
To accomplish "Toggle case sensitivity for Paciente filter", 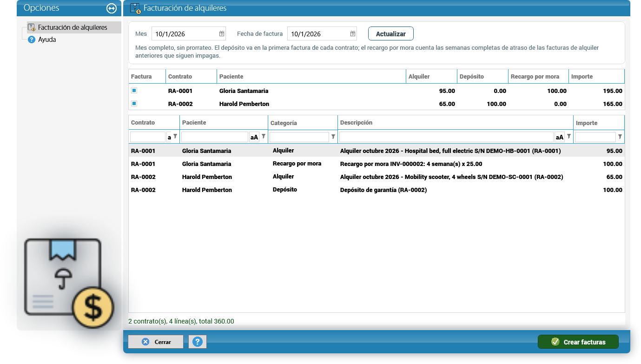I will 254,137.
